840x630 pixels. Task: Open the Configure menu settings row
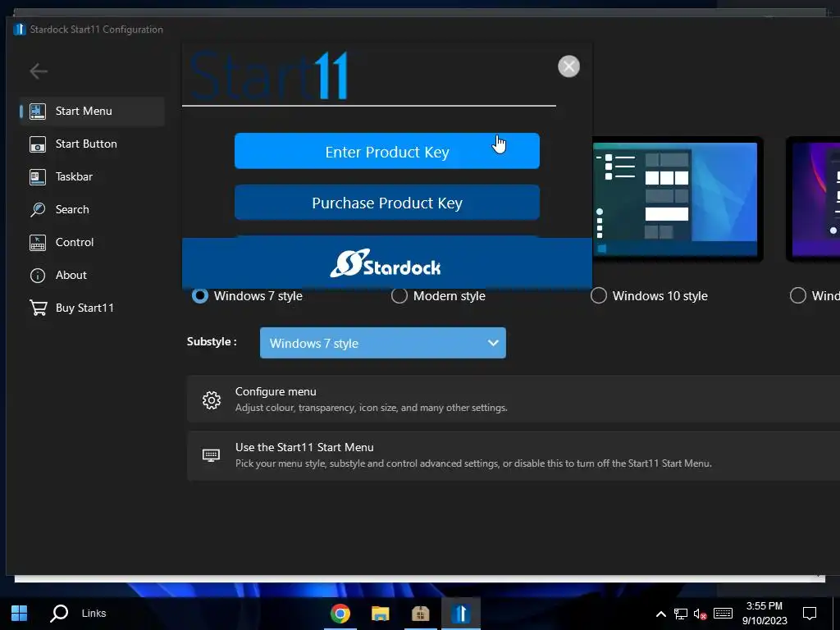(x=514, y=399)
